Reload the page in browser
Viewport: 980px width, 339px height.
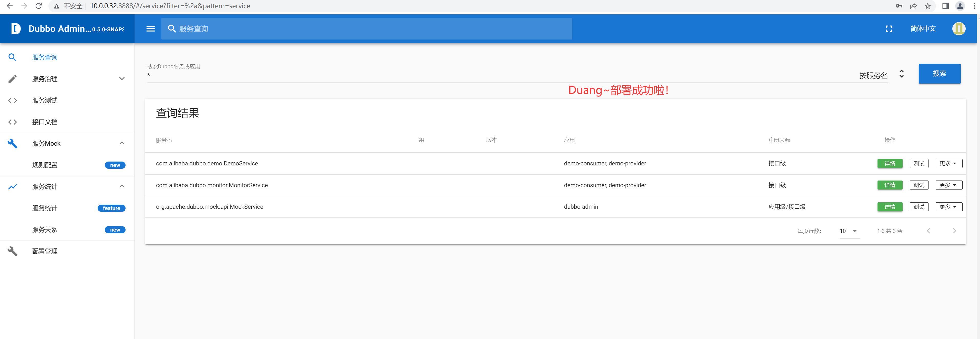[38, 6]
